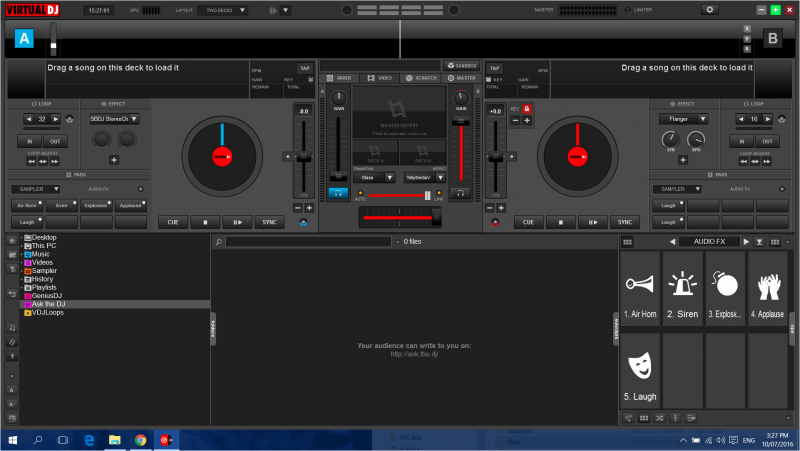This screenshot has height=451, width=800.
Task: Click deck A Air Horn pad
Action: [28, 205]
